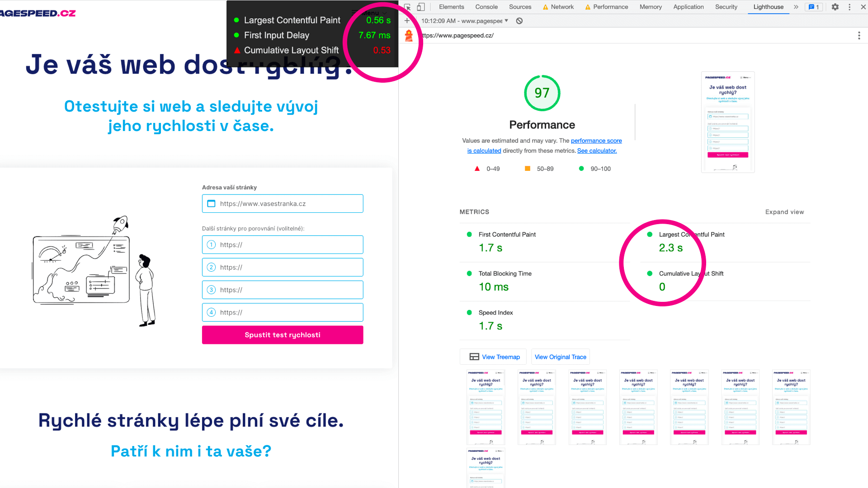Click the clear reports block icon
The height and width of the screenshot is (488, 868).
tap(519, 21)
